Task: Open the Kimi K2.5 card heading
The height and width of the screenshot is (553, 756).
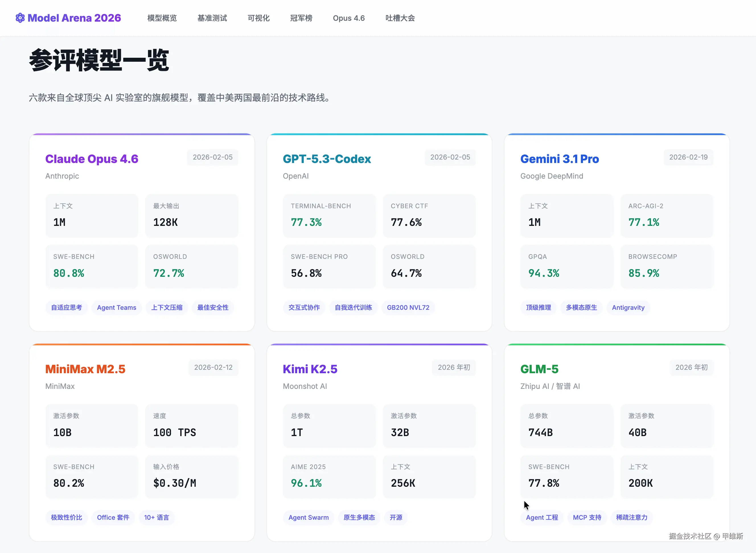Action: pyautogui.click(x=310, y=369)
